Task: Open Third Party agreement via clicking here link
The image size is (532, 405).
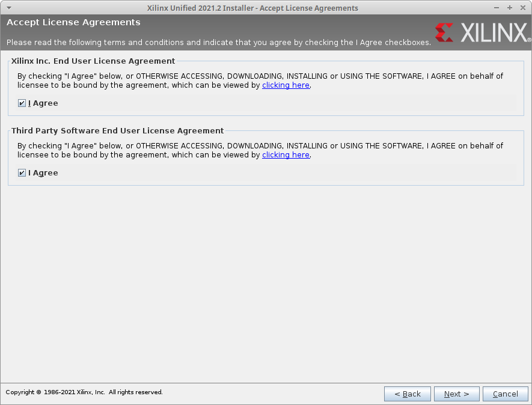Action: pyautogui.click(x=286, y=155)
